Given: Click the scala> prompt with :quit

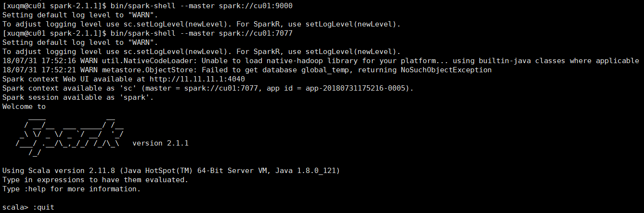Looking at the screenshot, I should click(x=28, y=207).
